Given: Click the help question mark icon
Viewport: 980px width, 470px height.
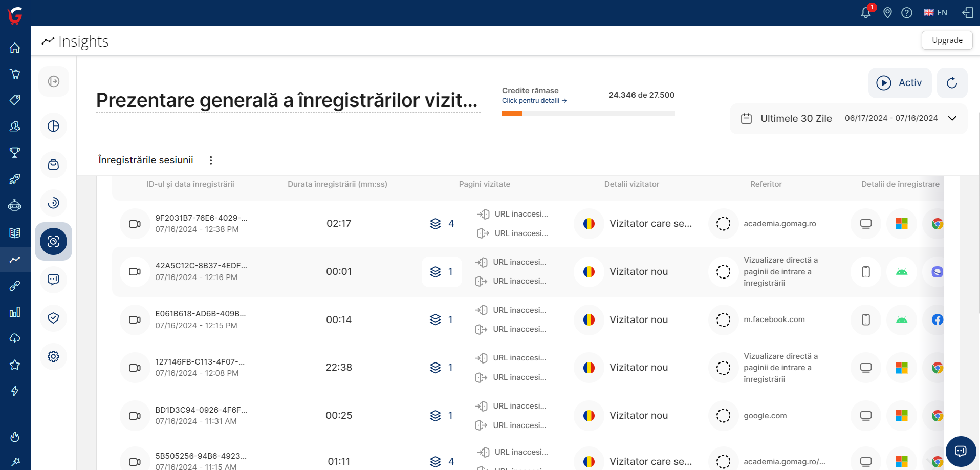Looking at the screenshot, I should [907, 13].
